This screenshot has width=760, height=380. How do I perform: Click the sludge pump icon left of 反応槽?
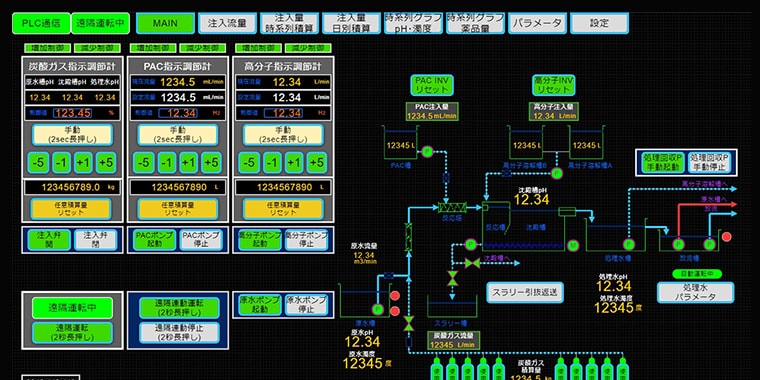470,244
